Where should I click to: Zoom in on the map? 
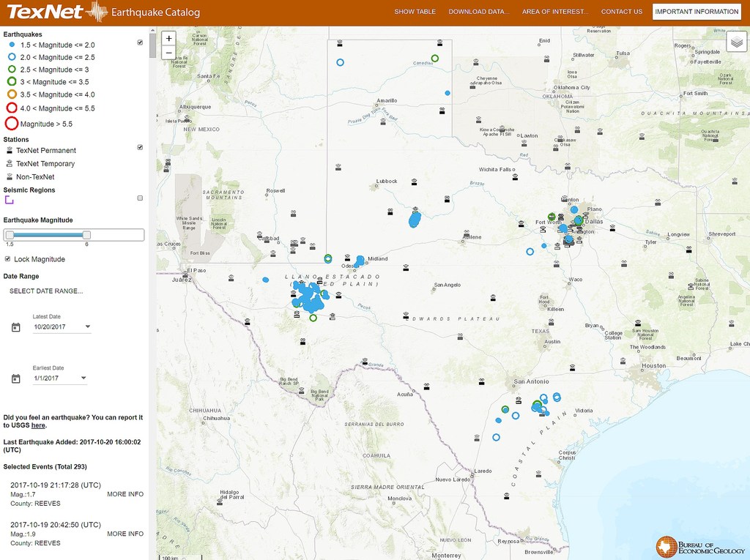pyautogui.click(x=168, y=38)
